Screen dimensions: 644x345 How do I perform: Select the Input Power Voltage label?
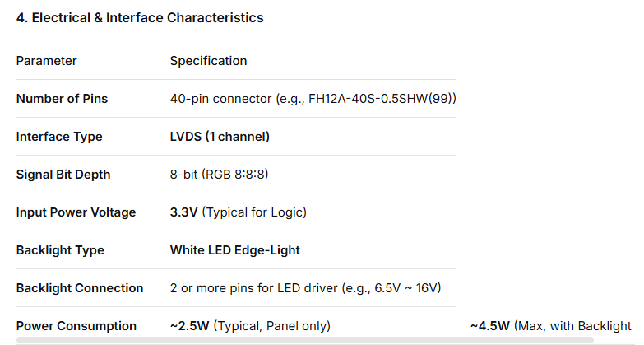tap(76, 212)
